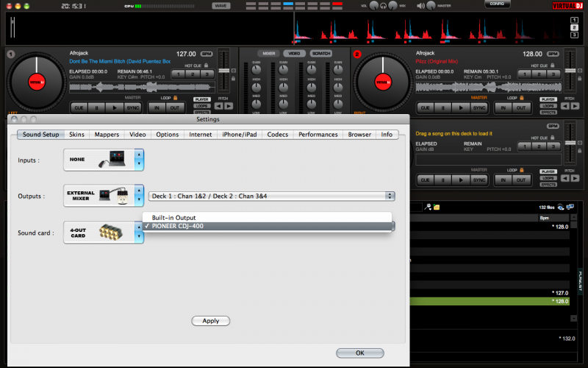Set loop OUT on deck 1
Viewport: 588px width, 368px height.
click(175, 107)
